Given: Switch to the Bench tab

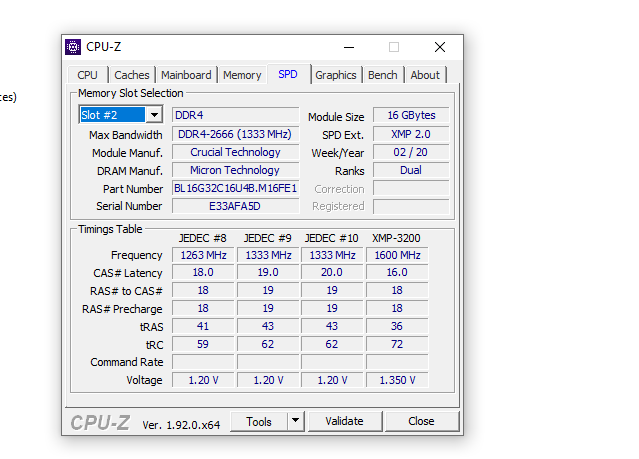Looking at the screenshot, I should (x=383, y=75).
